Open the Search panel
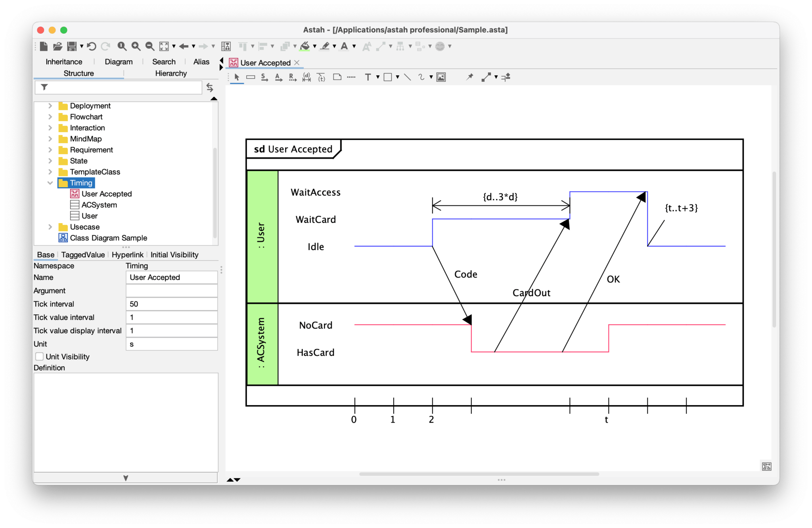The image size is (812, 528). (163, 61)
